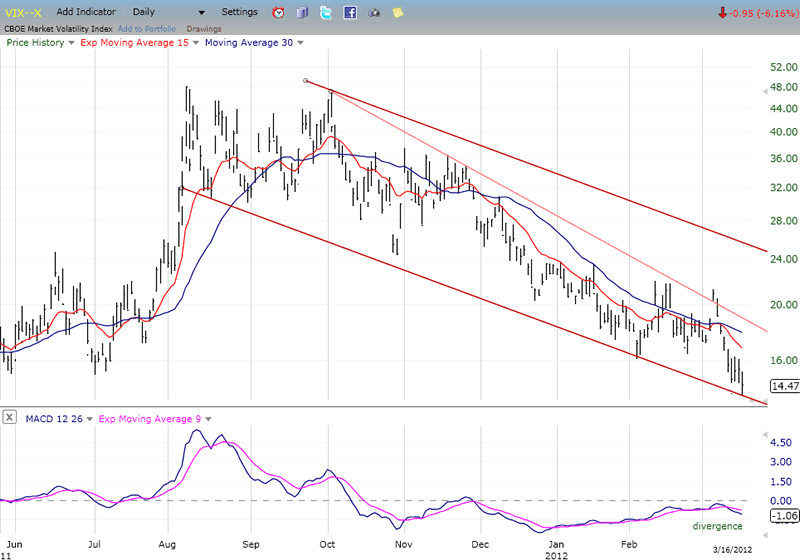
Task: Close the MACD indicator pane
Action: click(9, 417)
